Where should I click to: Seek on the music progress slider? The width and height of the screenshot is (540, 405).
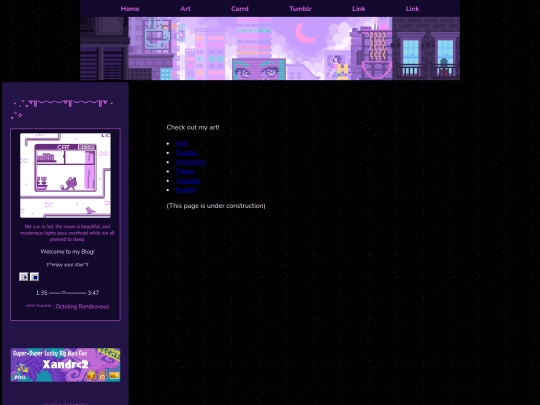(68, 293)
